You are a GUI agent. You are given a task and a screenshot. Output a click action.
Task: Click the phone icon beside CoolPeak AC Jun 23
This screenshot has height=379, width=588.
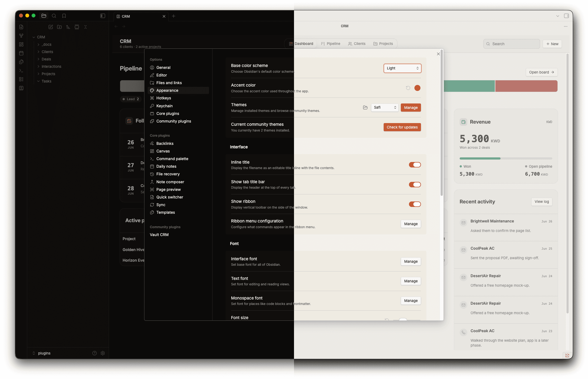(463, 332)
